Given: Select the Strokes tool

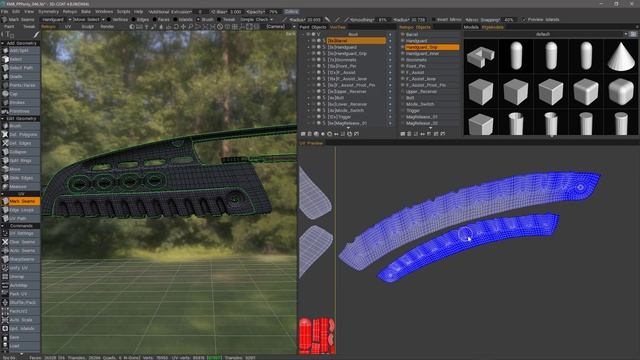Looking at the screenshot, I should [x=20, y=102].
